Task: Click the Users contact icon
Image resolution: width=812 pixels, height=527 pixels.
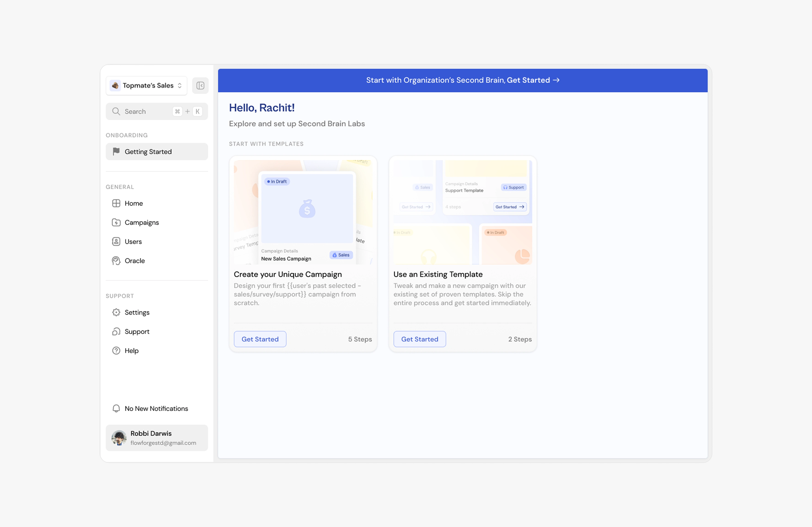Action: click(x=116, y=241)
